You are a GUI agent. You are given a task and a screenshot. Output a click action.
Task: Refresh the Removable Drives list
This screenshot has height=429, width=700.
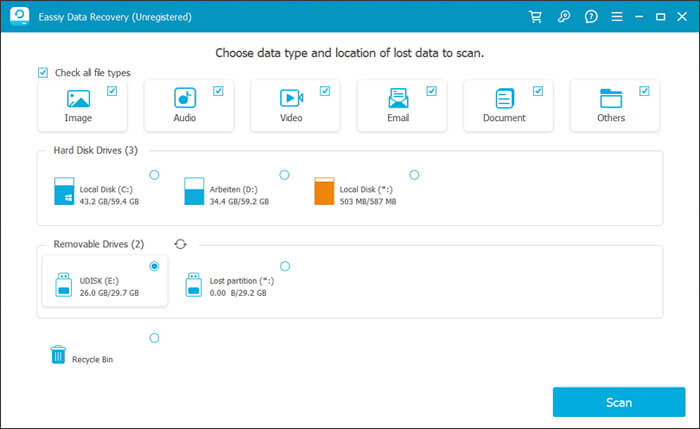[180, 244]
